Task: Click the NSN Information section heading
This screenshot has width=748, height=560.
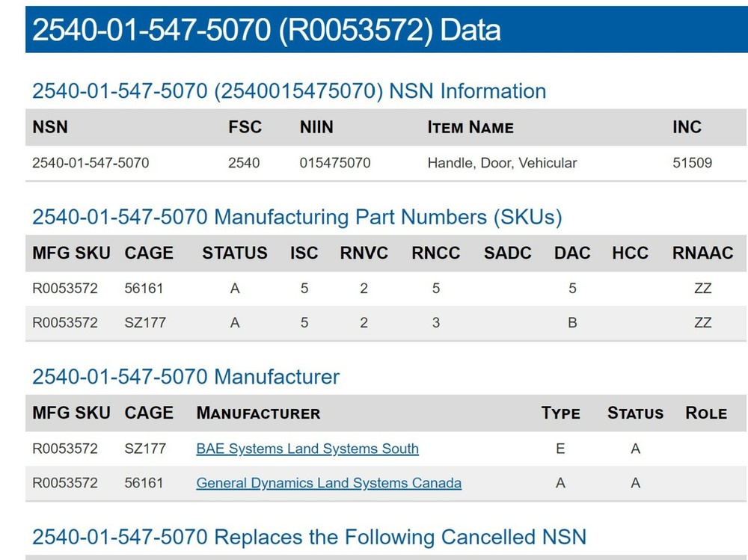Action: click(289, 91)
